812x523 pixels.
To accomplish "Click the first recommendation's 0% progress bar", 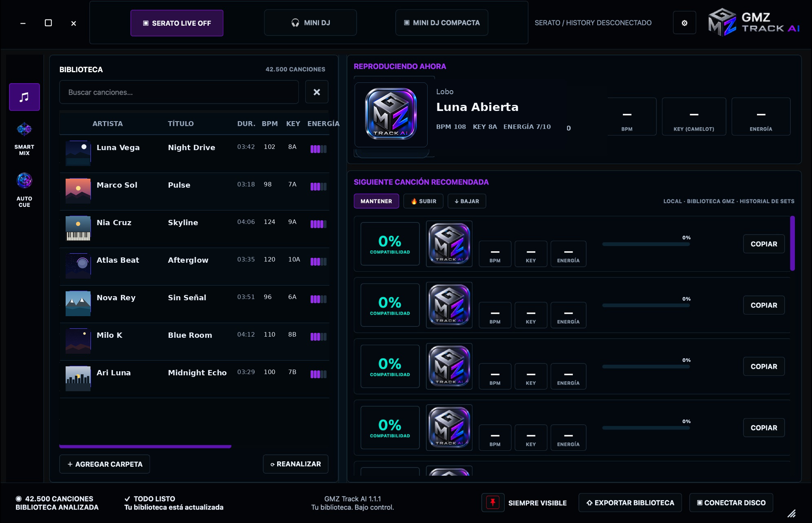I will pyautogui.click(x=646, y=244).
